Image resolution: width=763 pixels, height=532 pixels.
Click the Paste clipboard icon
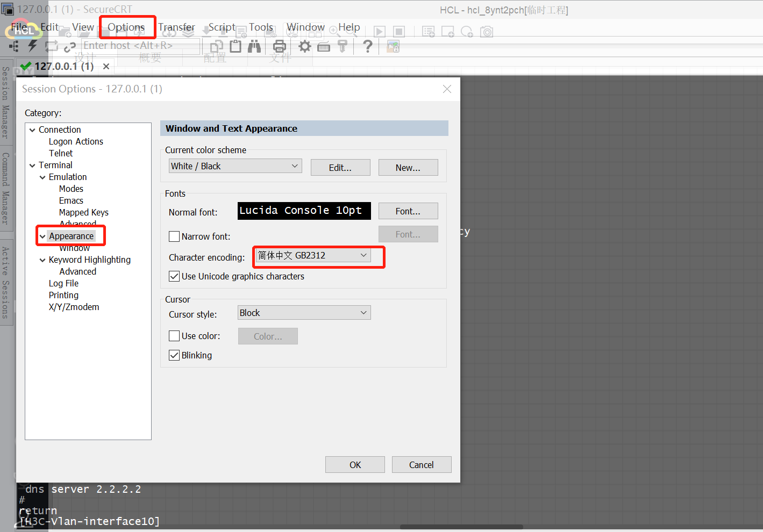[x=236, y=47]
